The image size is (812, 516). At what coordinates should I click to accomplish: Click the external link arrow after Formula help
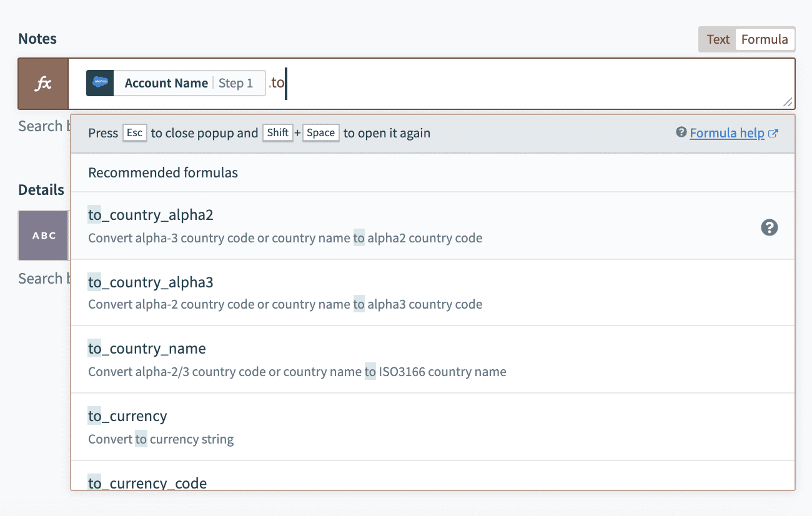772,132
